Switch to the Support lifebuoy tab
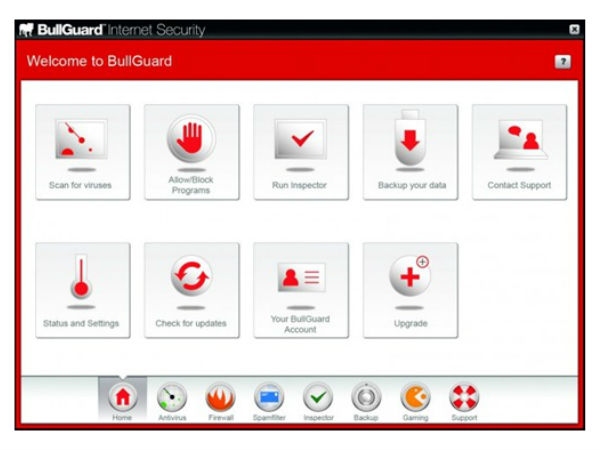The width and height of the screenshot is (600, 450). tap(464, 401)
